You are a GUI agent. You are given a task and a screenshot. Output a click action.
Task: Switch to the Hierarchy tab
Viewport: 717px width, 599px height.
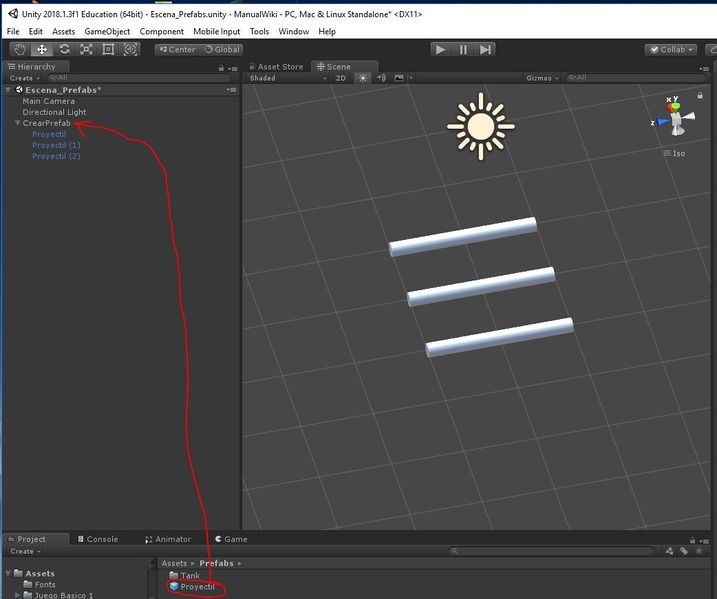point(36,67)
